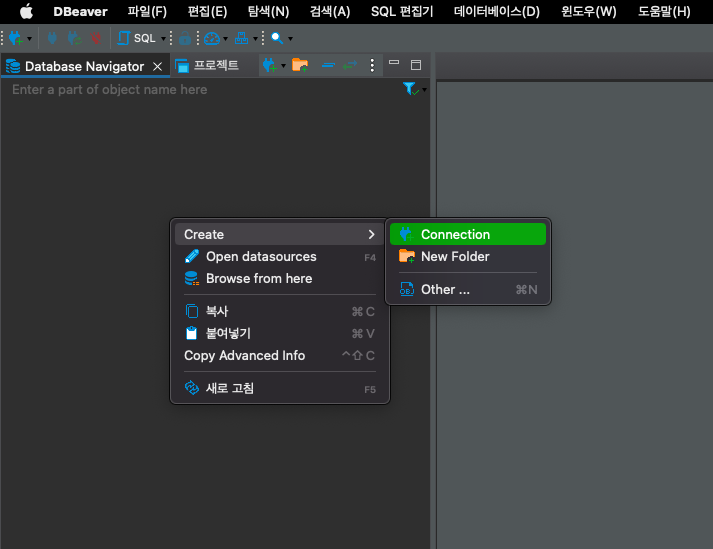Open the filter funnel dropdown arrow
Viewport: 713px width, 549px height.
pyautogui.click(x=424, y=90)
